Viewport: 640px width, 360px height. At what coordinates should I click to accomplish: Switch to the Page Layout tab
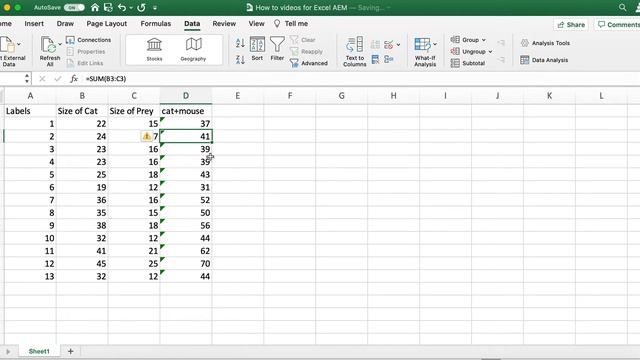[107, 24]
